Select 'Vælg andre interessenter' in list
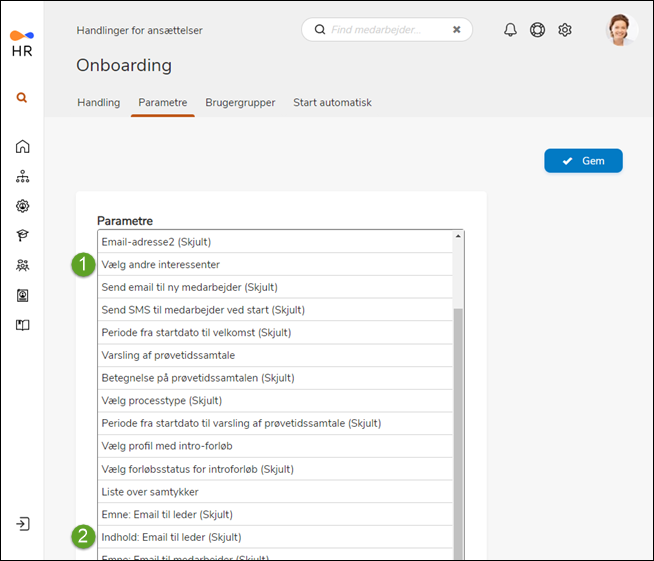Screen dimensions: 654x561 point(160,265)
